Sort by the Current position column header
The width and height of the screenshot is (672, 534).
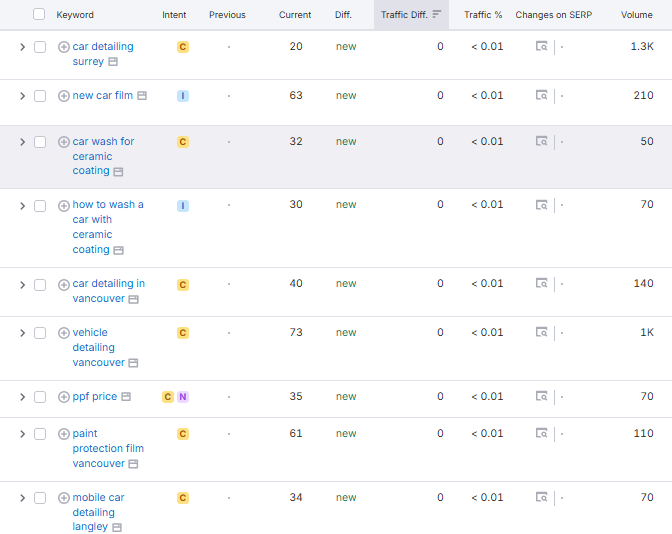point(295,15)
